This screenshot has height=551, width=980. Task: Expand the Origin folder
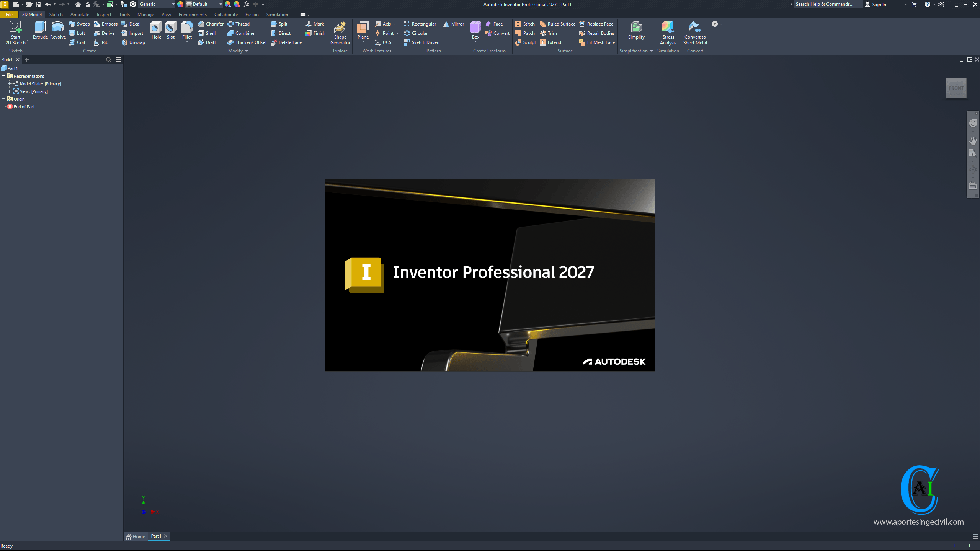(x=3, y=99)
